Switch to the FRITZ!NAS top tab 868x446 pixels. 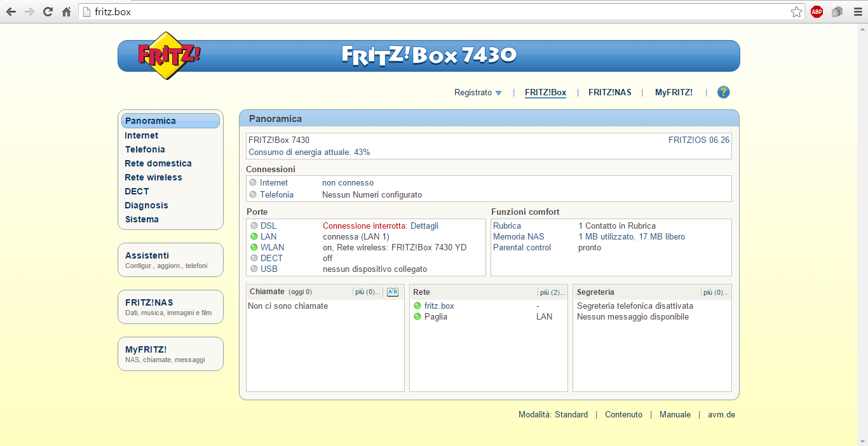point(609,93)
